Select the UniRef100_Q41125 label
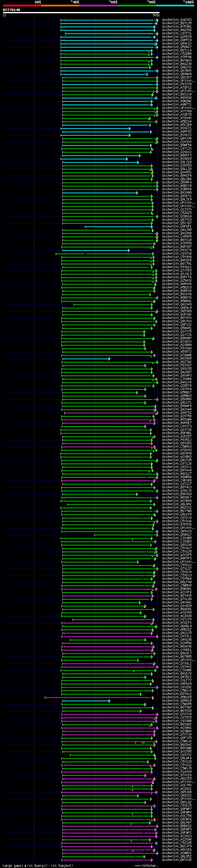Image resolution: width=197 pixels, height=868 pixels. click(x=177, y=633)
